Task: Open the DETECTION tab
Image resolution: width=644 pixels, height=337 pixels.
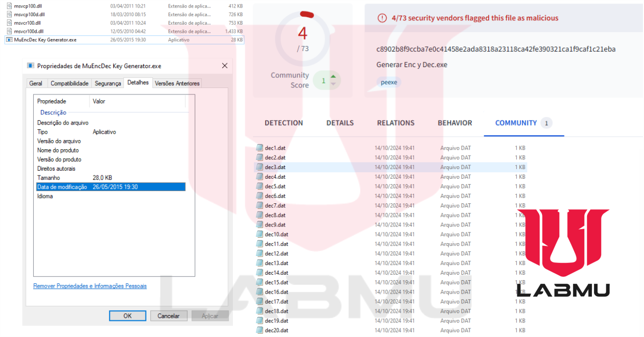Action: 284,123
